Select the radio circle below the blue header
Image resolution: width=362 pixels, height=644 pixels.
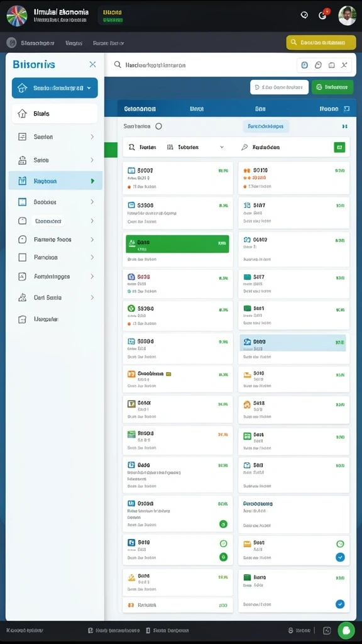click(158, 126)
